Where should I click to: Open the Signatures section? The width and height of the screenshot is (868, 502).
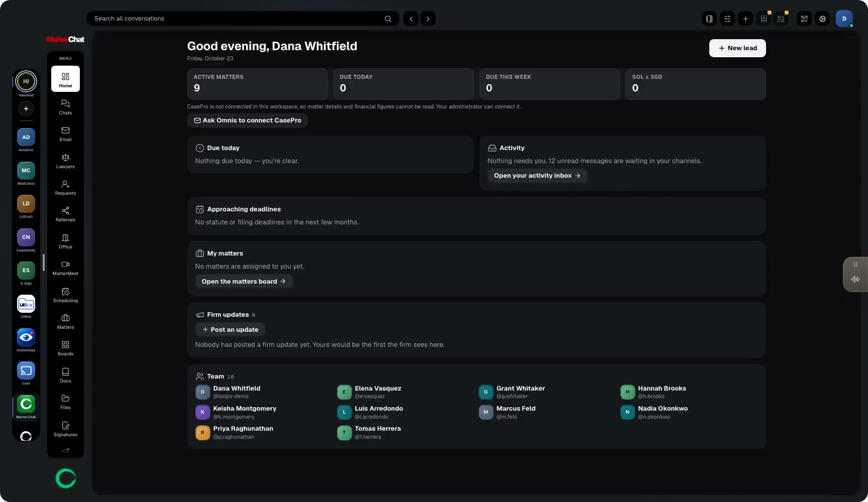pos(65,429)
